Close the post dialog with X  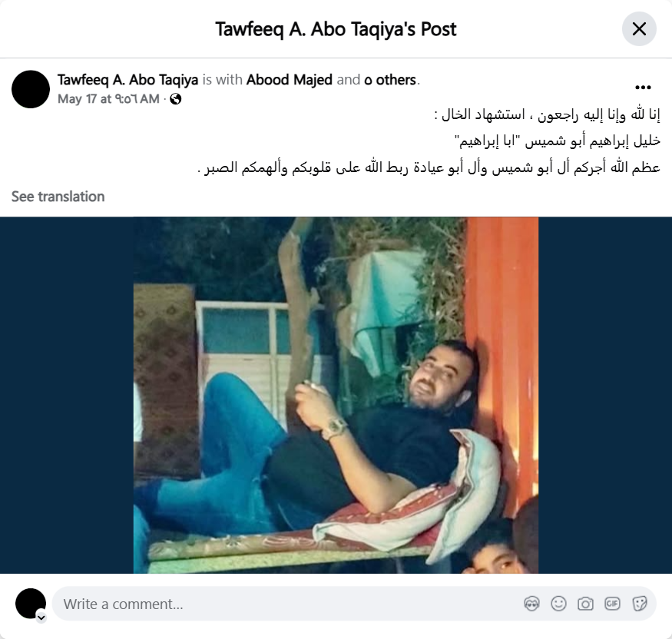coord(639,29)
